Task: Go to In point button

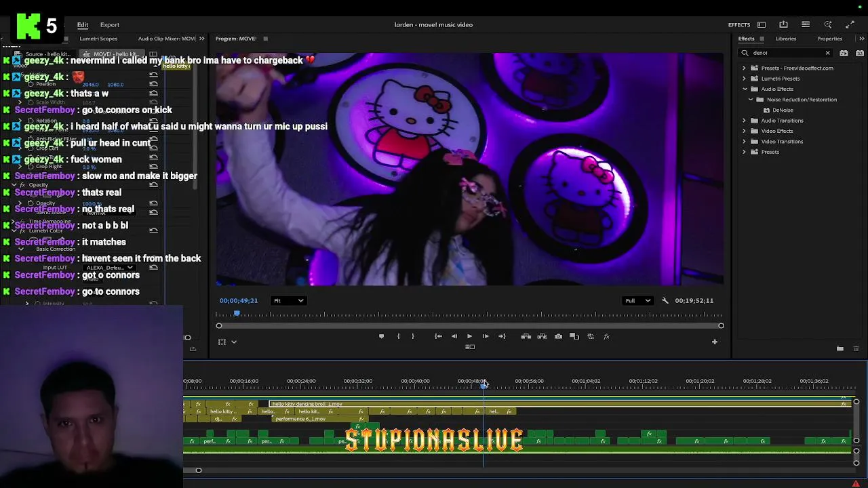Action: tap(438, 336)
